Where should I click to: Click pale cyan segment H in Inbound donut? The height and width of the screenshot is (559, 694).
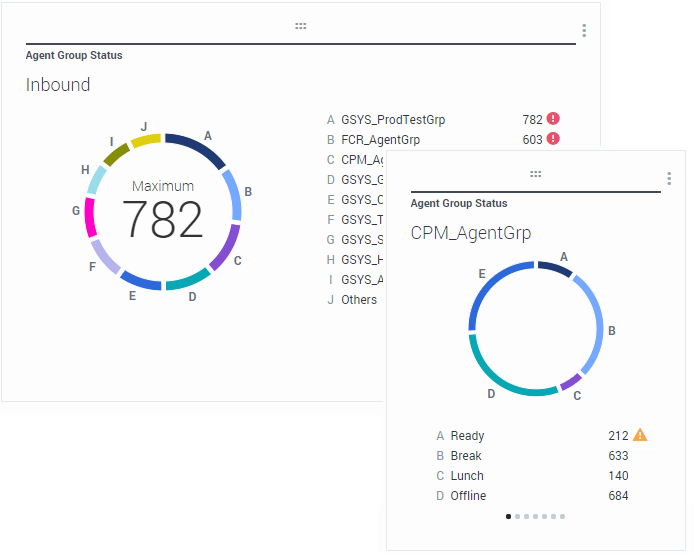pyautogui.click(x=96, y=180)
